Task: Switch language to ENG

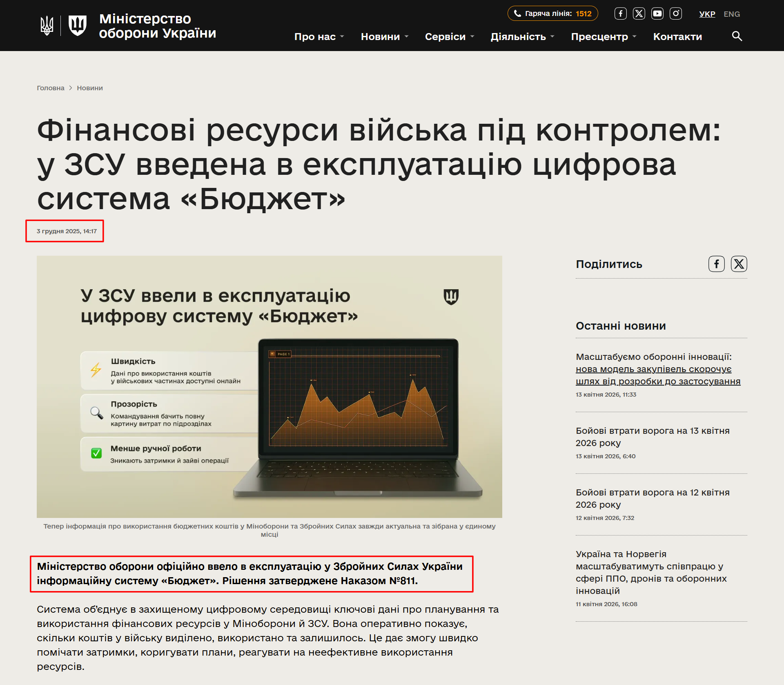Action: pos(731,14)
